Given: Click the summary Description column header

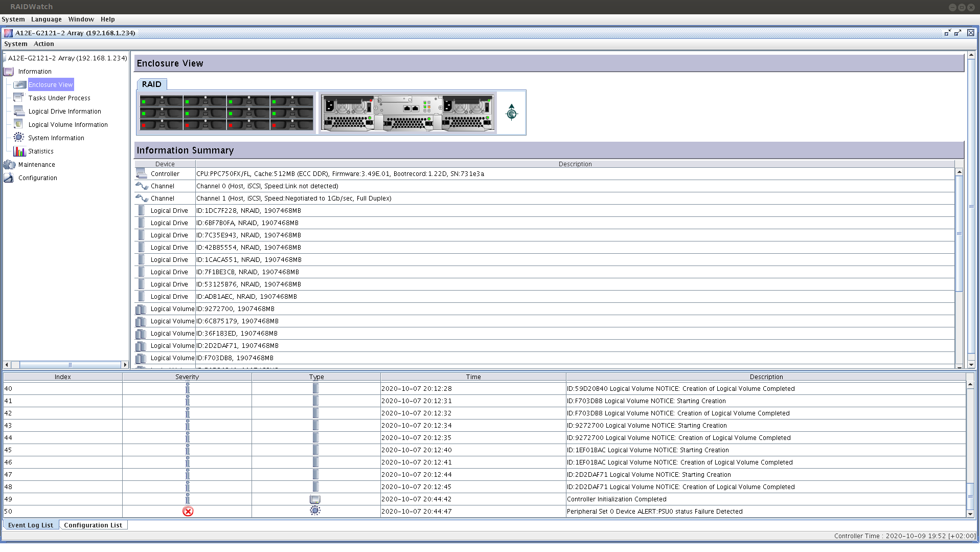Looking at the screenshot, I should (575, 164).
